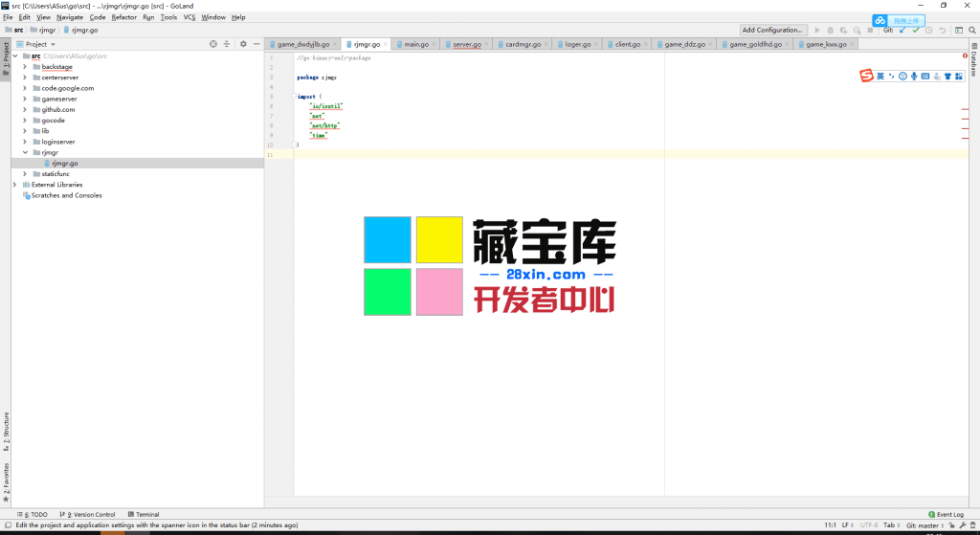Click Add Configuration... button
The image size is (980, 535).
[x=772, y=30]
